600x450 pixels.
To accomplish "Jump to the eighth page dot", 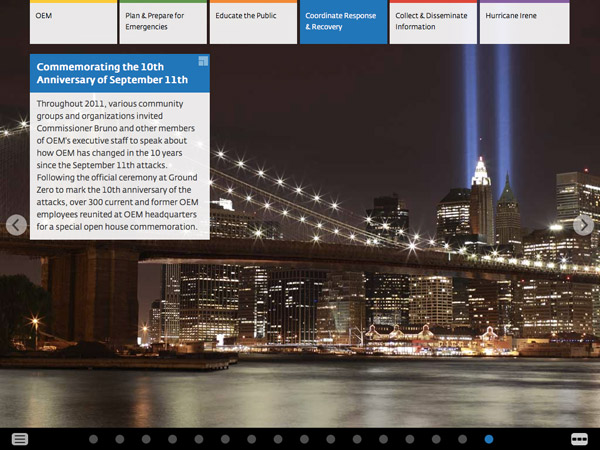I will tap(278, 439).
